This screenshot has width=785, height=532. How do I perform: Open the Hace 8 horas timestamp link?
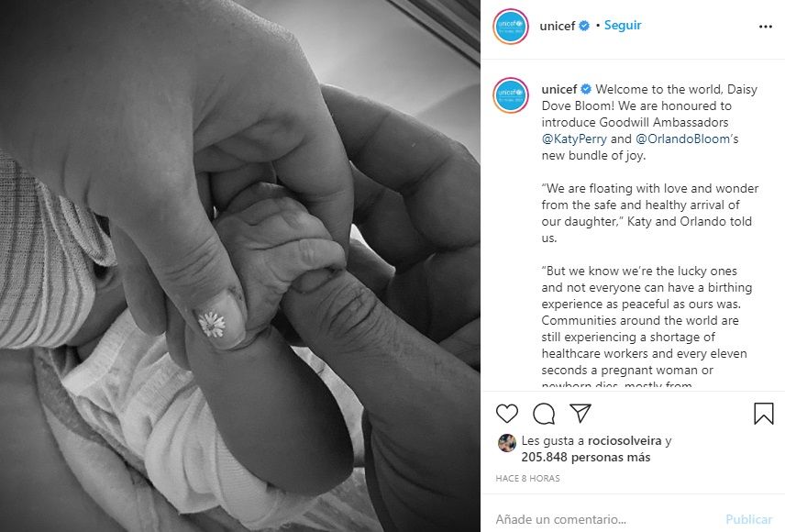click(527, 479)
